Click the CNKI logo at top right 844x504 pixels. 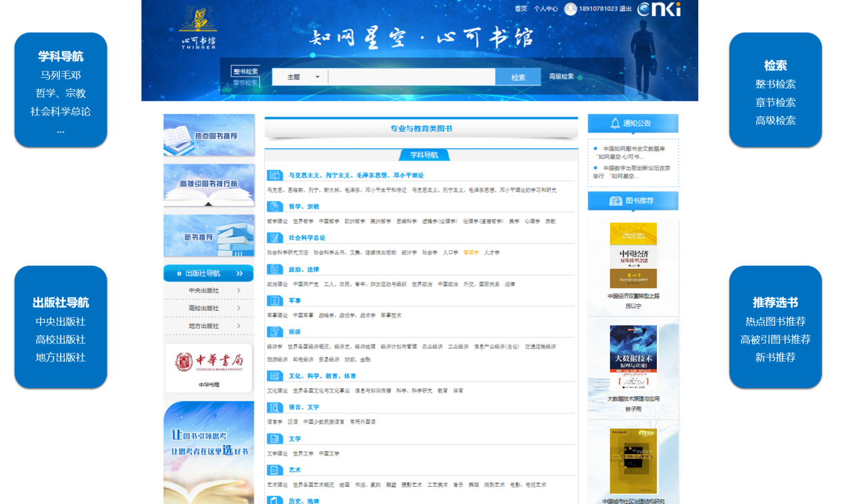[659, 9]
